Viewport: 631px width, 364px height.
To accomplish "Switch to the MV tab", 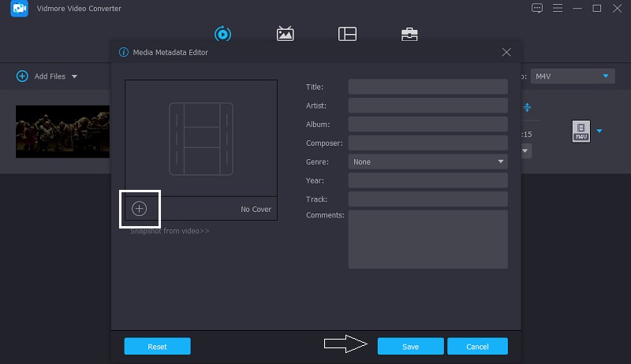I will coord(285,34).
